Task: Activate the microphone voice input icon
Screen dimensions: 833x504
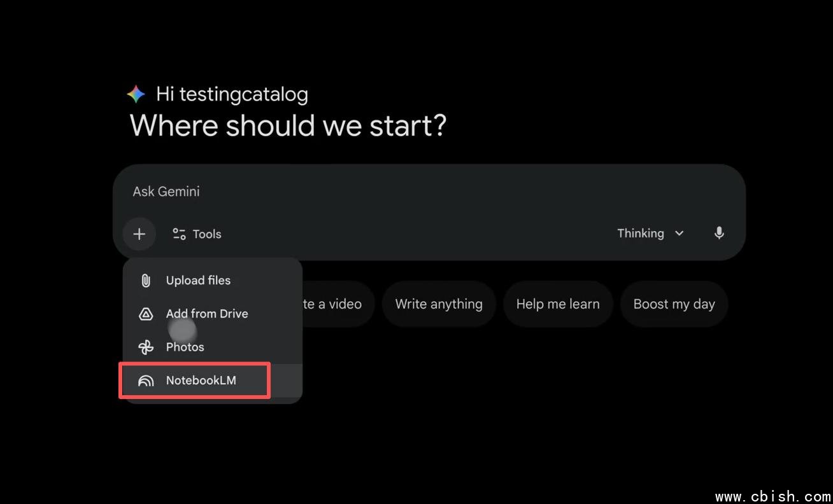Action: (x=719, y=234)
